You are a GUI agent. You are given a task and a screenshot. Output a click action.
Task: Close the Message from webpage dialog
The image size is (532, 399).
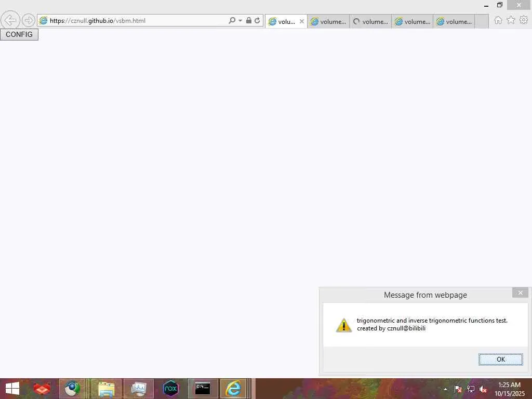tap(520, 293)
